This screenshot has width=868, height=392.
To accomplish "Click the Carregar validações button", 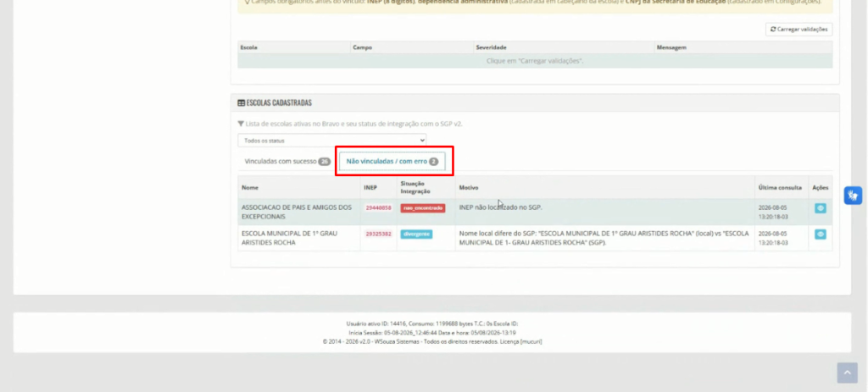I will [798, 30].
